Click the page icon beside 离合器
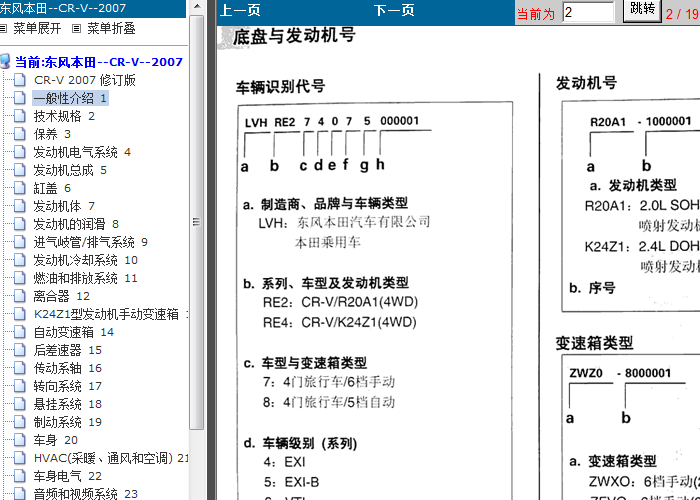This screenshot has width=700, height=500. click(20, 296)
